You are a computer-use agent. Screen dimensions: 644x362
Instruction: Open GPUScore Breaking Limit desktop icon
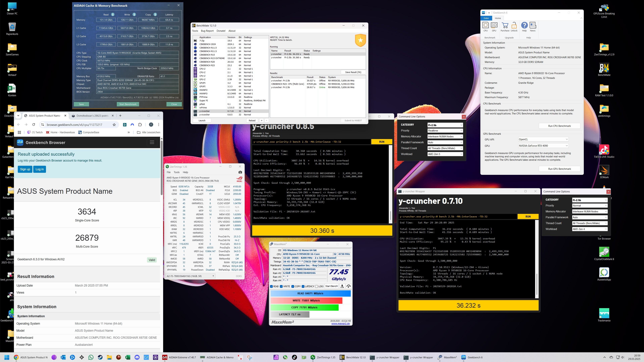click(x=604, y=11)
